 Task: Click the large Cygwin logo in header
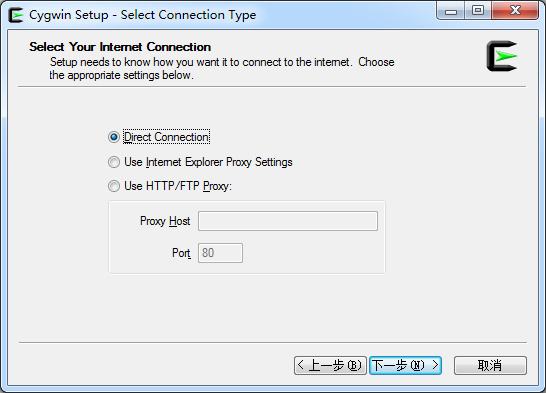(502, 56)
